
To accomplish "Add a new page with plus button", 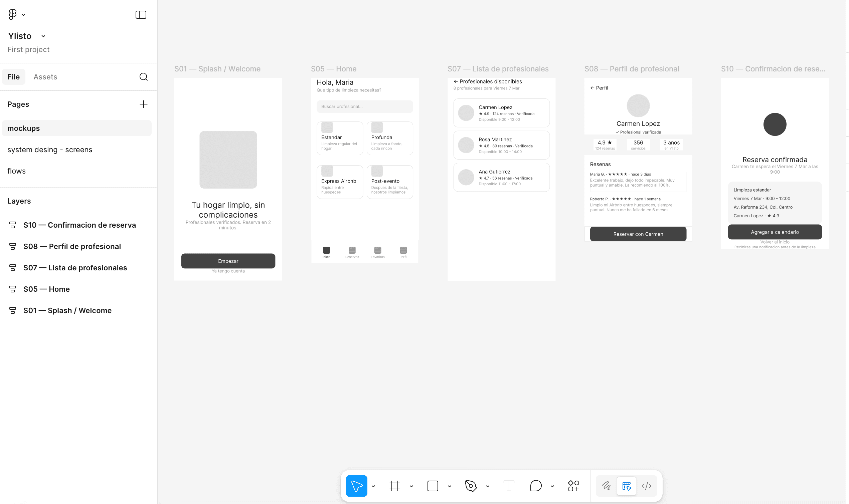I will click(x=144, y=104).
